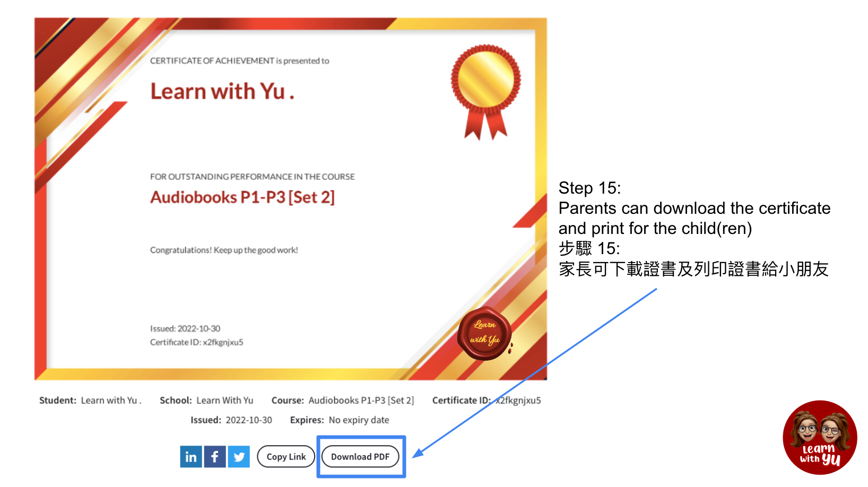The image size is (868, 487).
Task: Click the Copy Link button
Action: tap(286, 457)
